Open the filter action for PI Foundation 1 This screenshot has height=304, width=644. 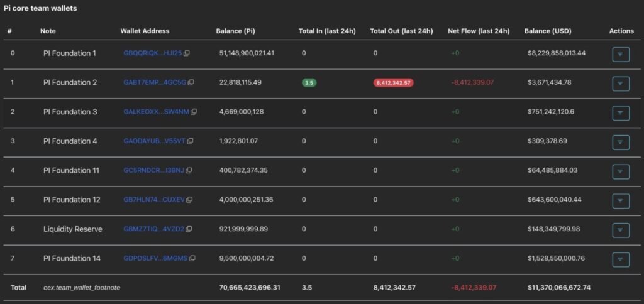[x=620, y=55]
